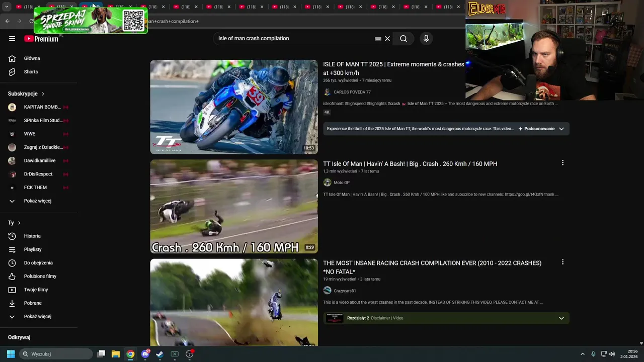The height and width of the screenshot is (362, 644).
Task: Open Playlisty in the sidebar
Action: click(x=33, y=249)
